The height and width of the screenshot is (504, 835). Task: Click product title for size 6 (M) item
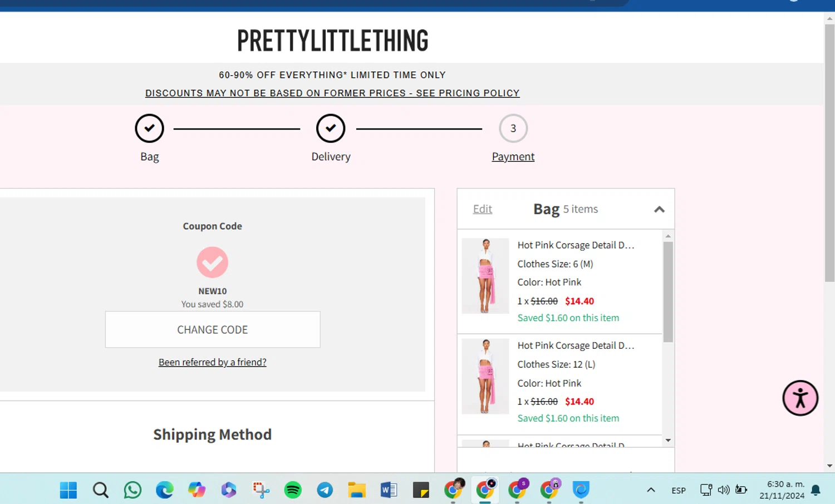(576, 245)
